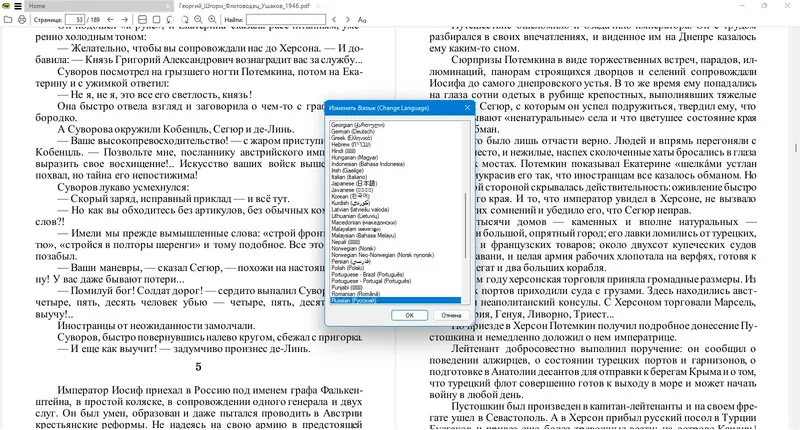Select Indonesian (Bahasa Indonesia) language
800x430 pixels.
point(367,164)
